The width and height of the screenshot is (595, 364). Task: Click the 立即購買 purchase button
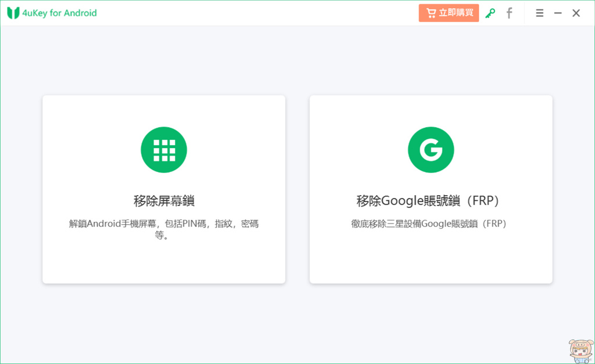(x=449, y=12)
